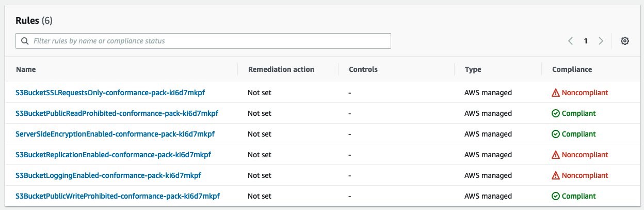
Task: Select page number 1 in pagination
Action: [x=586, y=41]
